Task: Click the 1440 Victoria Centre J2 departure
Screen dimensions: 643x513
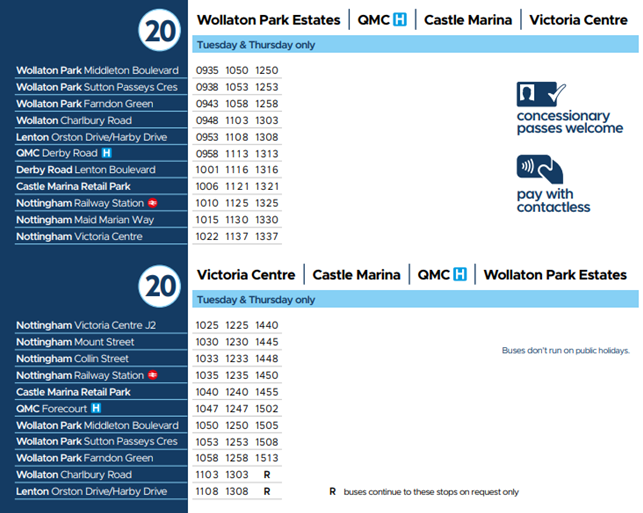Action: point(267,326)
